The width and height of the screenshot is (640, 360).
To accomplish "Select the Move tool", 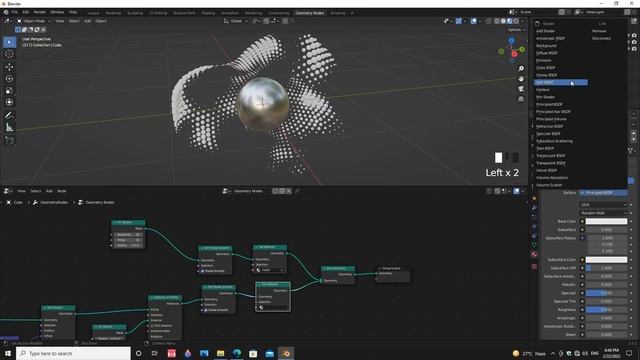I will (9, 67).
